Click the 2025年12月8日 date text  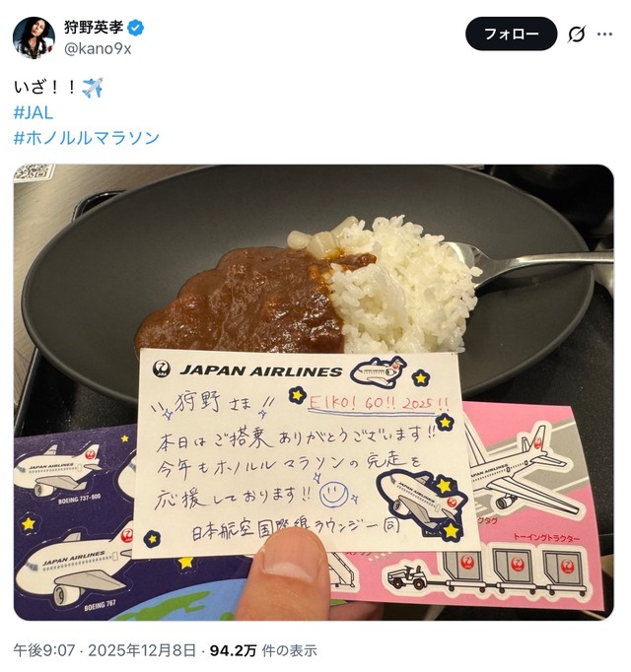tap(142, 650)
